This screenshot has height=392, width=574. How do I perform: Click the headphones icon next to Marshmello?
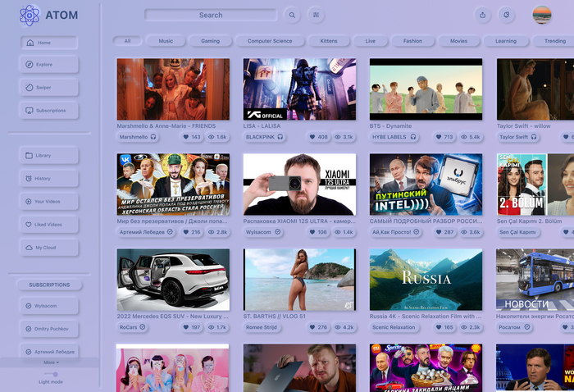tap(153, 137)
